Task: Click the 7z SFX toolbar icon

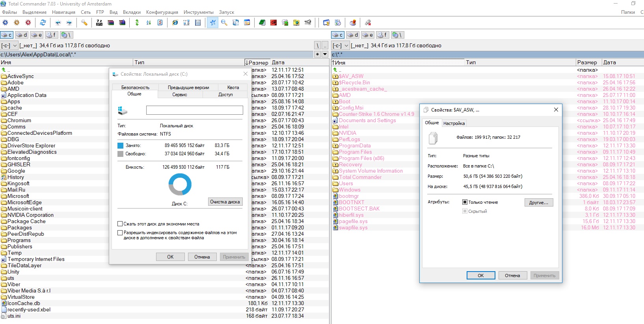Action: pos(99,23)
